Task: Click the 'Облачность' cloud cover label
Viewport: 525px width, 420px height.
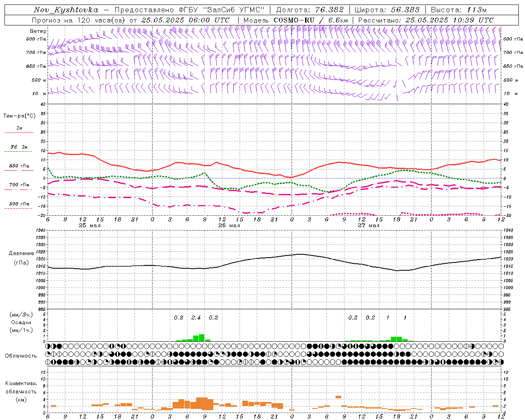Action: pyautogui.click(x=21, y=356)
